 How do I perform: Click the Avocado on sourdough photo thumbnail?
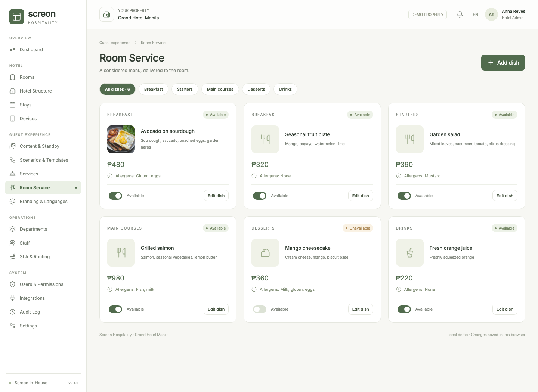[121, 139]
